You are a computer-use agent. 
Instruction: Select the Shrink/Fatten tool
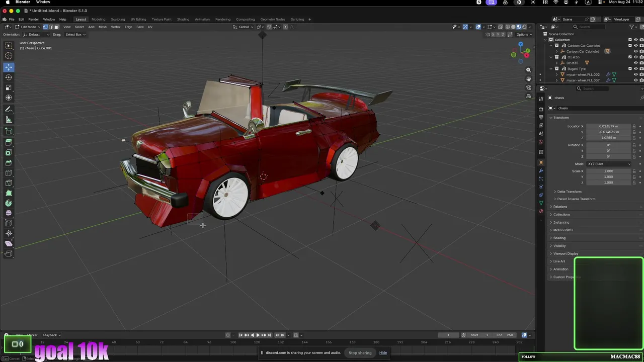(x=9, y=233)
